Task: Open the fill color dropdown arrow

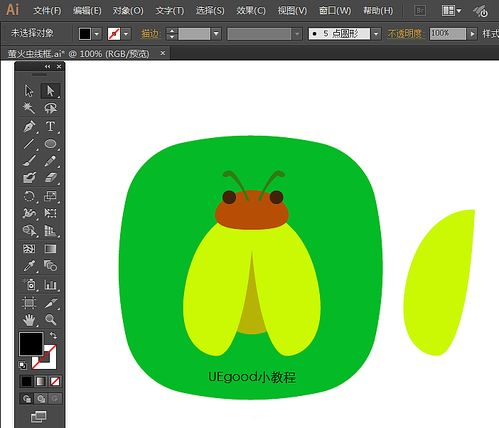Action: [x=97, y=34]
